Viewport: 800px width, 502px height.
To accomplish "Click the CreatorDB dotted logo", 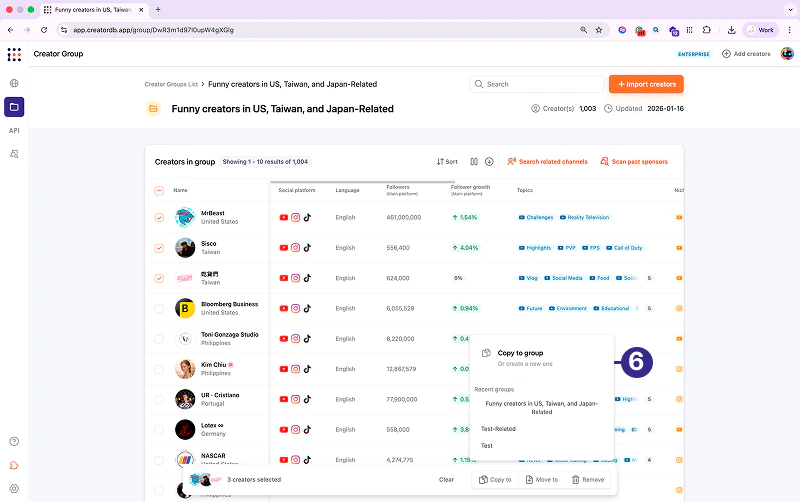I will coord(14,54).
